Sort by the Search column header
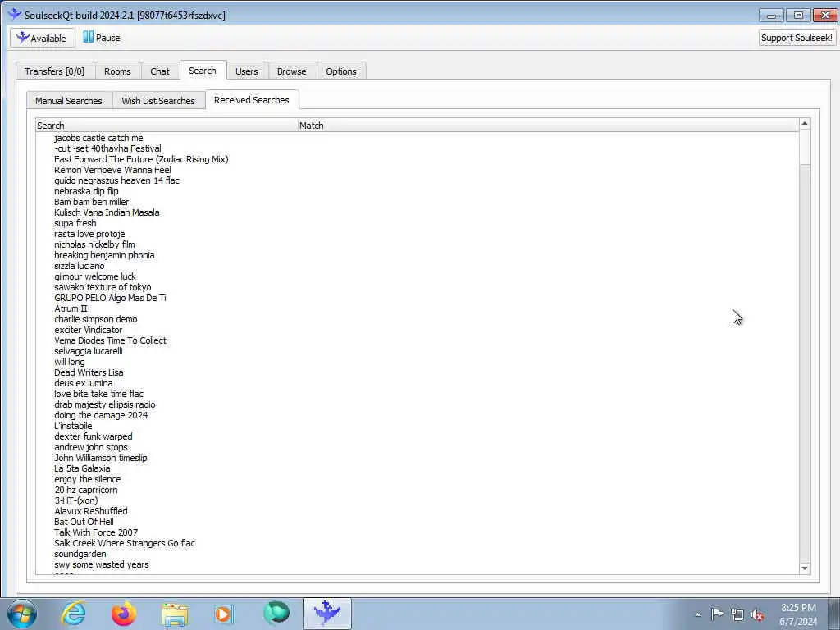The width and height of the screenshot is (840, 630). point(167,126)
